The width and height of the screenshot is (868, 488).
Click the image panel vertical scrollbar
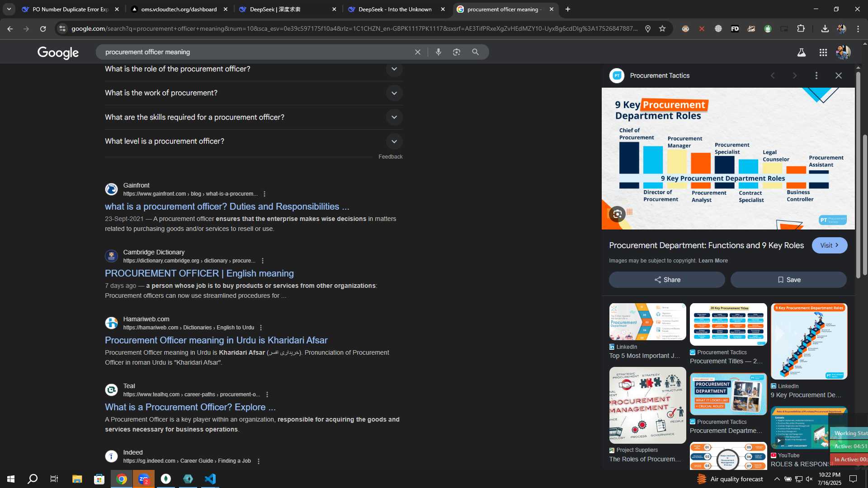858,174
